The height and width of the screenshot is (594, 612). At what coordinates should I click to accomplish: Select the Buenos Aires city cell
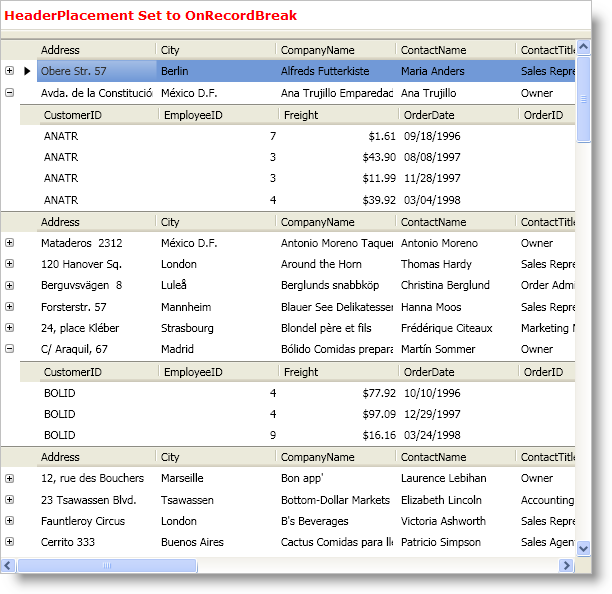(217, 542)
